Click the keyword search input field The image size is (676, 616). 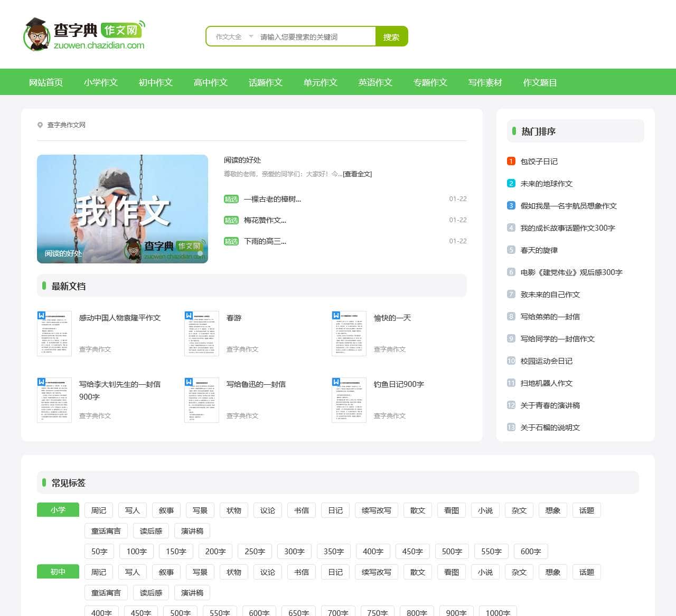pyautogui.click(x=312, y=36)
